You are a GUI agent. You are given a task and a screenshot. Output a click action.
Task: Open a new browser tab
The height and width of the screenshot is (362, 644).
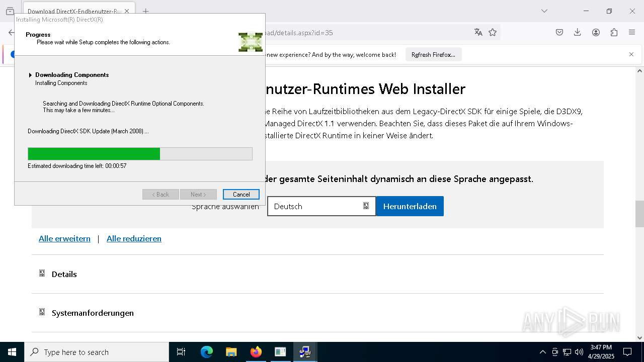point(145,11)
